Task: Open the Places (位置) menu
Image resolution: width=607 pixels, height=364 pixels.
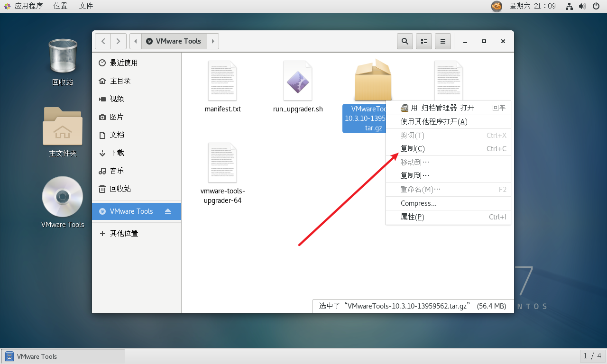Action: [x=60, y=6]
